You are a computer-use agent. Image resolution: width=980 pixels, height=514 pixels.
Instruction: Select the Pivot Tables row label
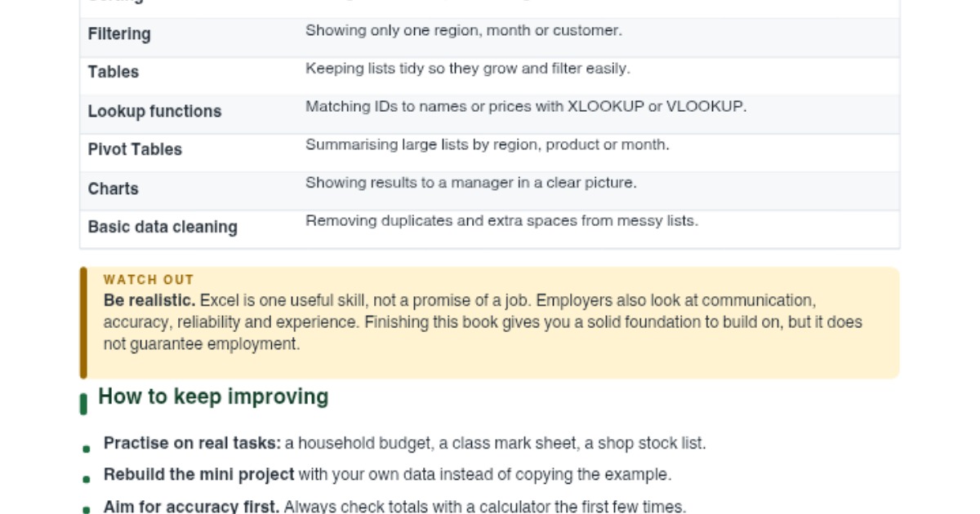click(135, 149)
